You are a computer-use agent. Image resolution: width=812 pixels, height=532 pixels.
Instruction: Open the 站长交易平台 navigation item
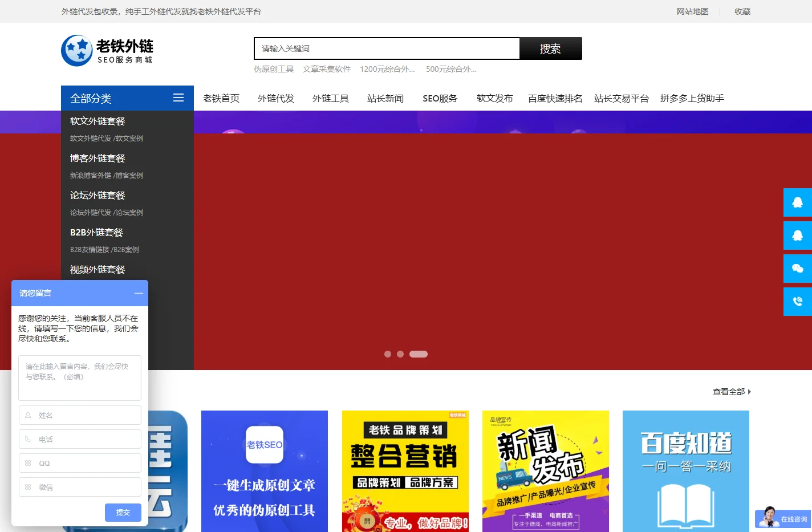coord(622,98)
